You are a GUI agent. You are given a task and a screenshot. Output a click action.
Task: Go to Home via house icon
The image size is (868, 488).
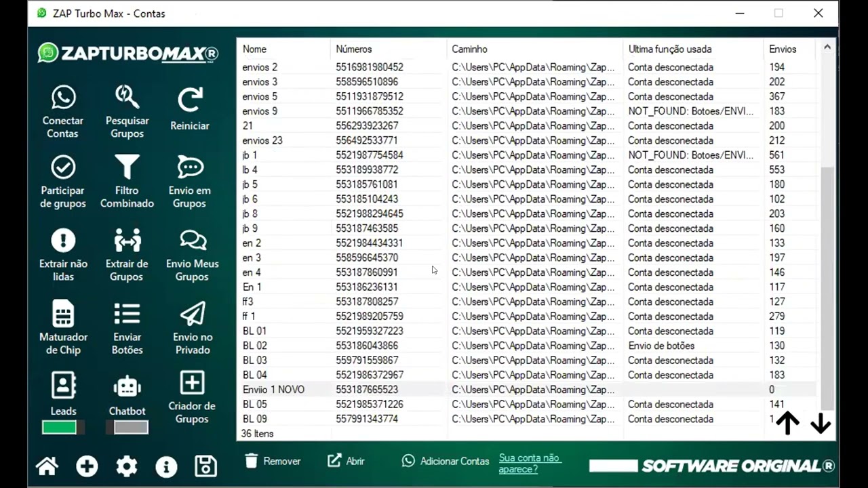[x=47, y=466]
